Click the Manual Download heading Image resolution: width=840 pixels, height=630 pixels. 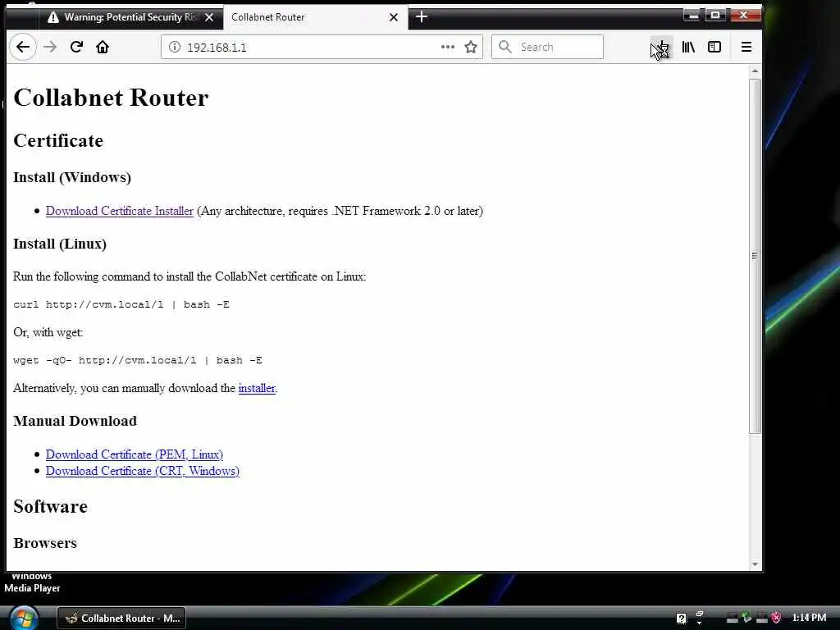pos(75,421)
